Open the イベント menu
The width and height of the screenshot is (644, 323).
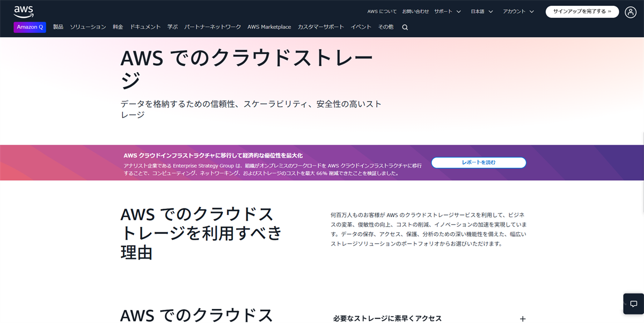pyautogui.click(x=361, y=27)
